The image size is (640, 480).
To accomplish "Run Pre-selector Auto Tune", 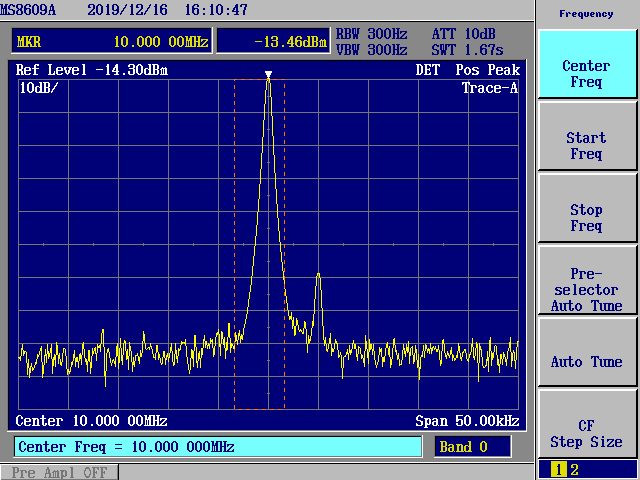I will point(587,280).
